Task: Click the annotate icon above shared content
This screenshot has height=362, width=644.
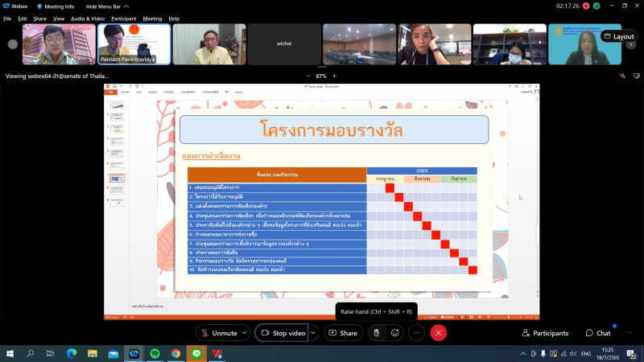Action: (622, 76)
